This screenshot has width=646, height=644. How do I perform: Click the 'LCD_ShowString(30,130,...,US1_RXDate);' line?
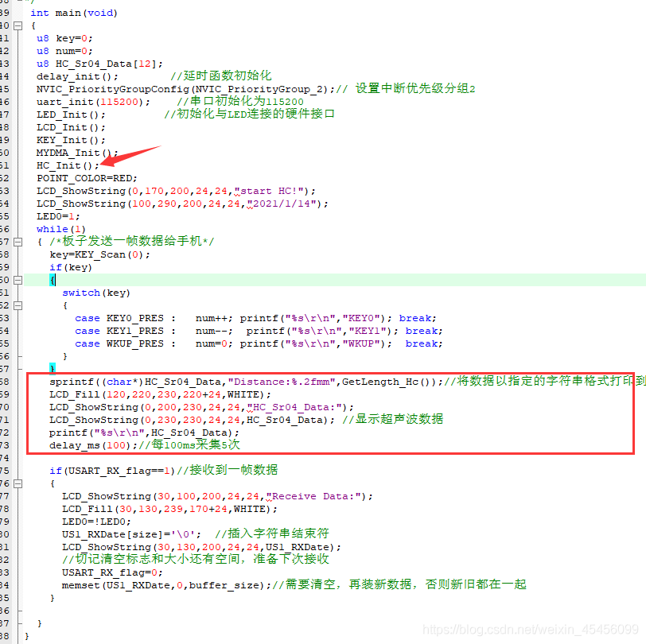[202, 548]
